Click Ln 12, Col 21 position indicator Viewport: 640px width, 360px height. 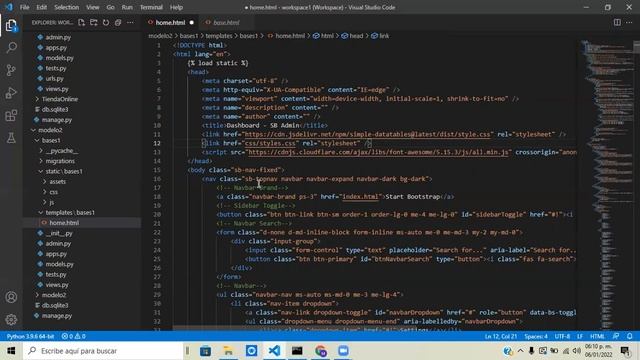pyautogui.click(x=501, y=336)
